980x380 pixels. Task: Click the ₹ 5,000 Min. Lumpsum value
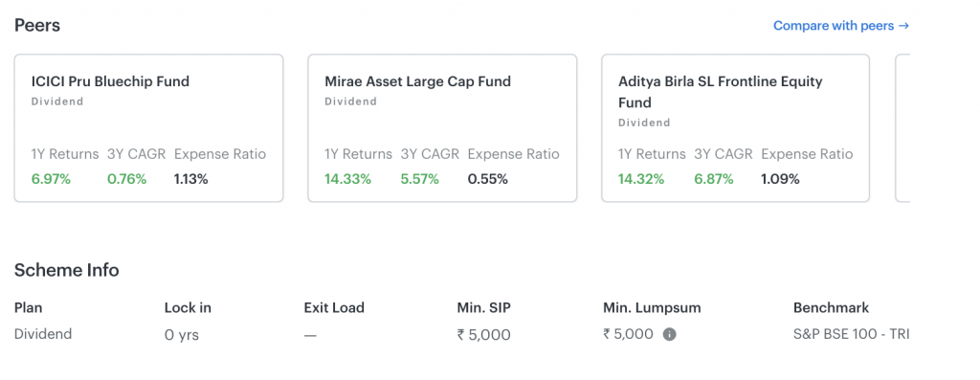[x=628, y=334]
